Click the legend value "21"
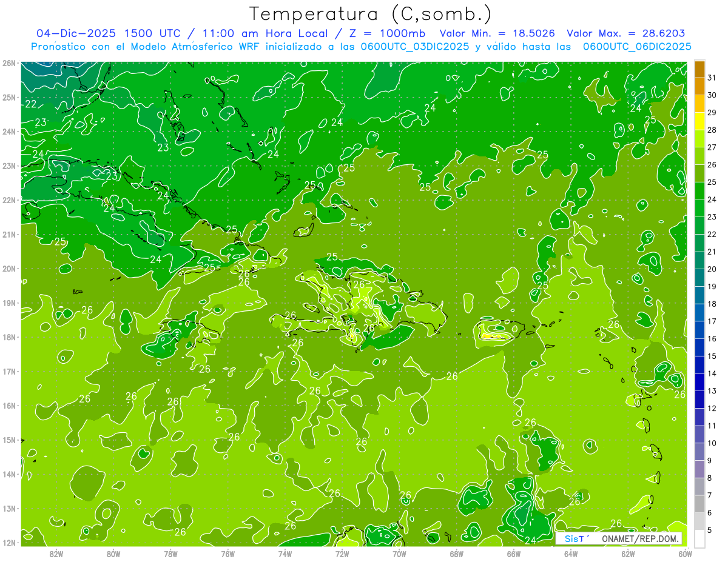Image resolution: width=728 pixels, height=562 pixels. click(712, 252)
